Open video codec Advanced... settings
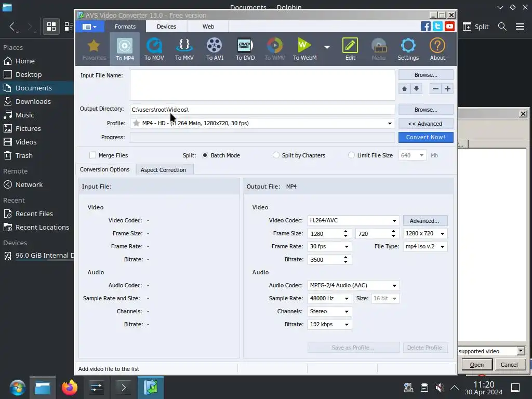Viewport: 532px width, 399px height. pos(425,220)
